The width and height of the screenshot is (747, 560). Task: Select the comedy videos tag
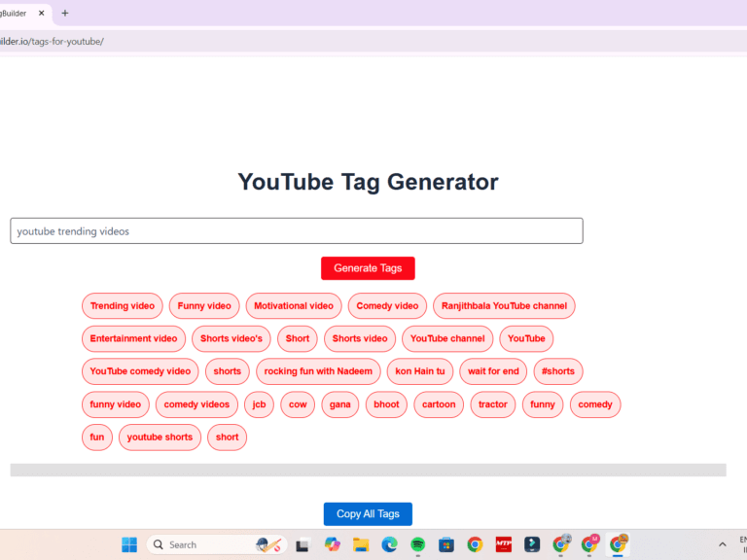[196, 404]
